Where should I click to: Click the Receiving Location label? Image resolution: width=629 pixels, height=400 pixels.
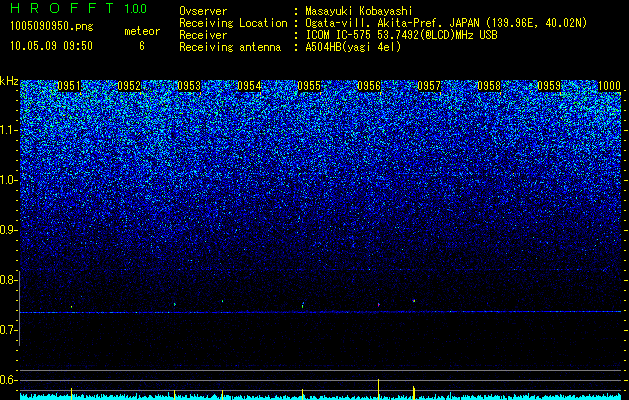pos(233,23)
